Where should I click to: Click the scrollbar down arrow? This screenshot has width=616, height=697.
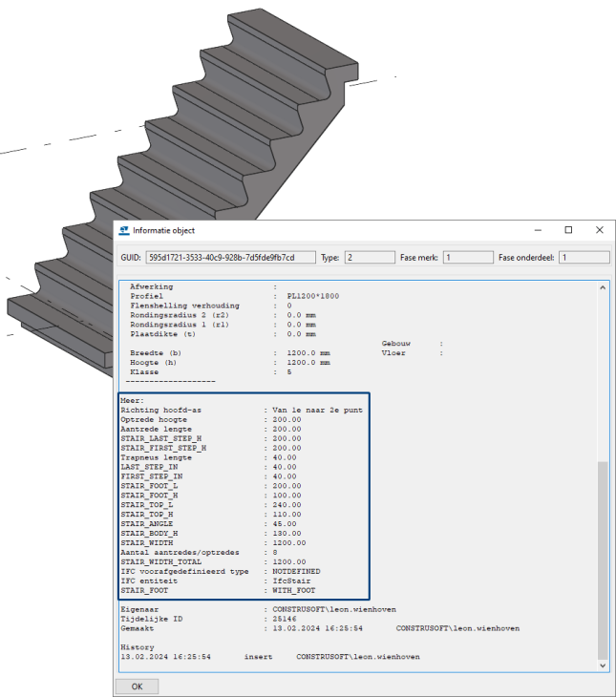point(602,665)
